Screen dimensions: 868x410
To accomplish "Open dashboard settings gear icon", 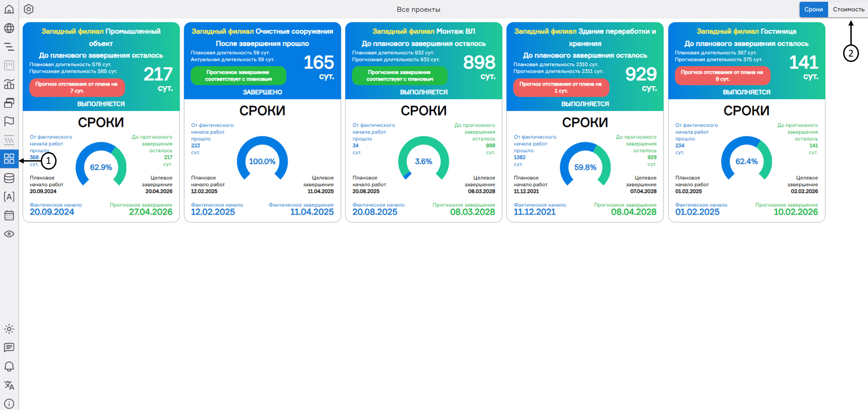I will click(29, 10).
